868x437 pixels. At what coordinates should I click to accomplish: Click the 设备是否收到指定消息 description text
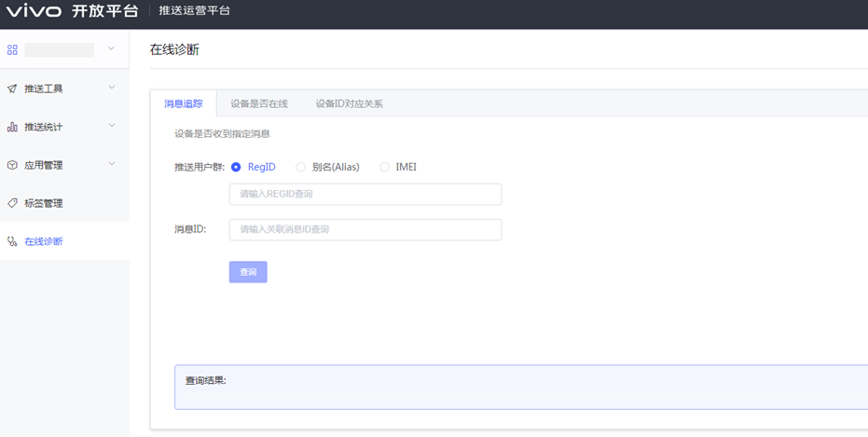tap(223, 134)
